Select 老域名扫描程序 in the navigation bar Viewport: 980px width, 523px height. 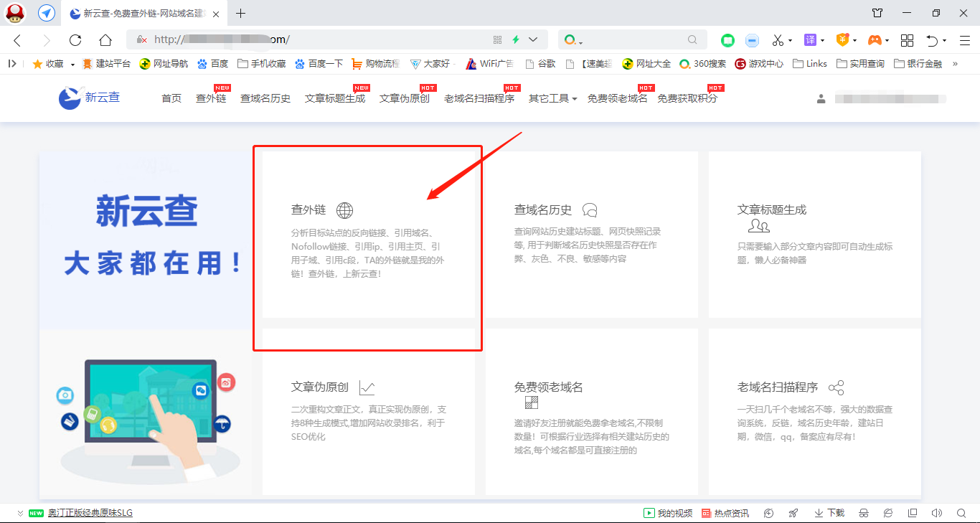tap(479, 98)
